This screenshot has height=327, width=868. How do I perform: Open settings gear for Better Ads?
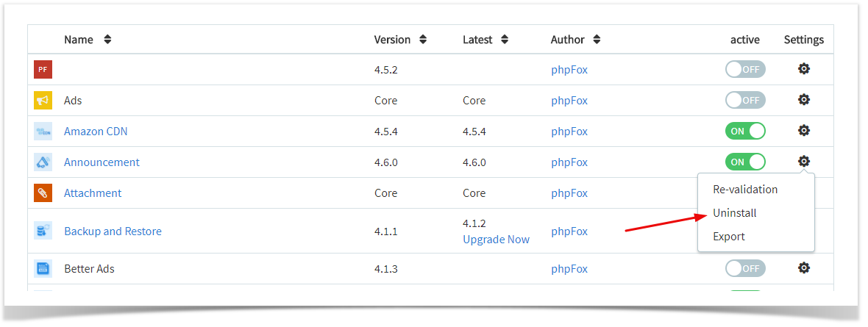[804, 267]
